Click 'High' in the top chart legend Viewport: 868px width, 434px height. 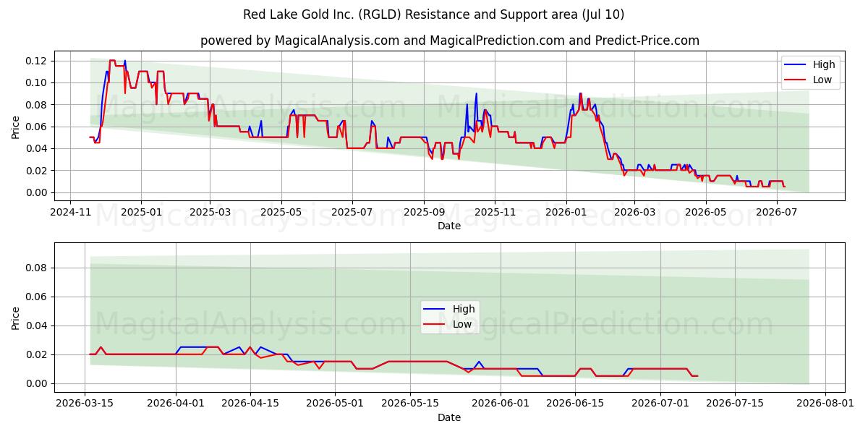click(823, 64)
